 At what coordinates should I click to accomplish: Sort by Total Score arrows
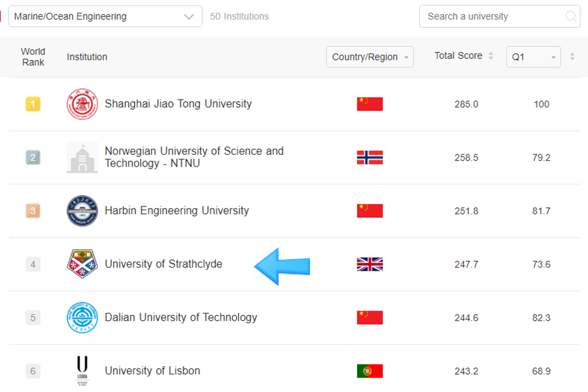(x=491, y=56)
